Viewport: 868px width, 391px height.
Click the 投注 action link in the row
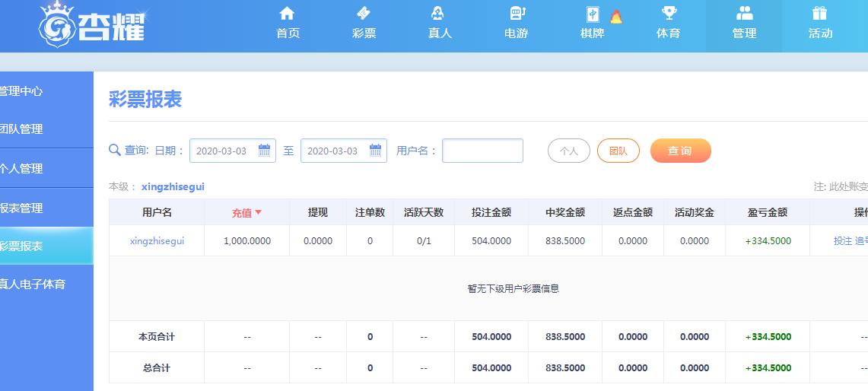843,241
